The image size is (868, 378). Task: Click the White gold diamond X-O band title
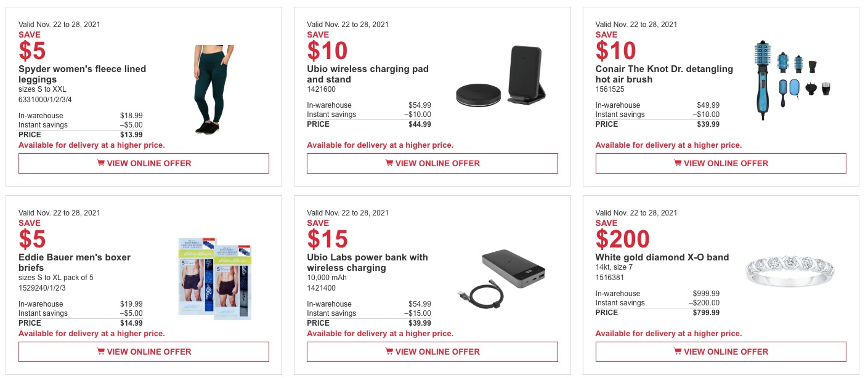click(662, 257)
